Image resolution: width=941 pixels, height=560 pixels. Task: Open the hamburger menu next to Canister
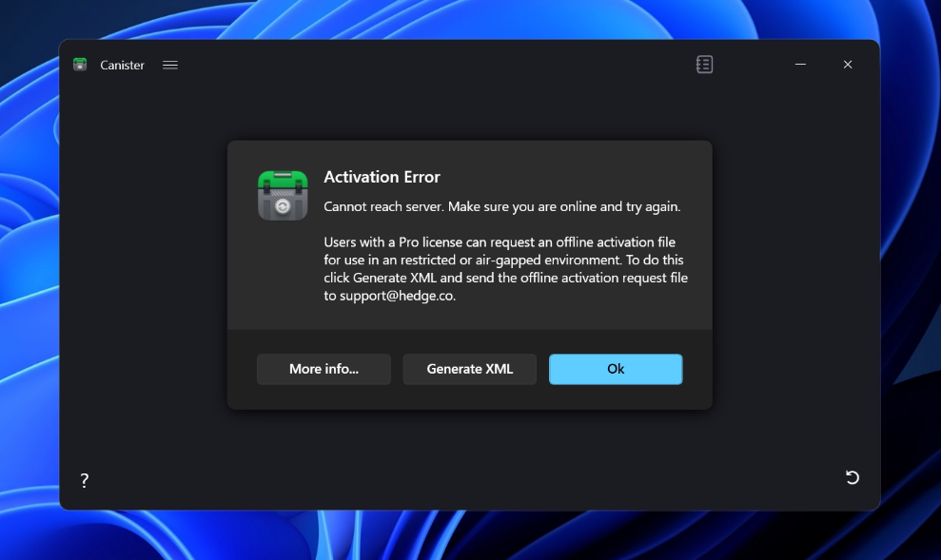point(170,66)
